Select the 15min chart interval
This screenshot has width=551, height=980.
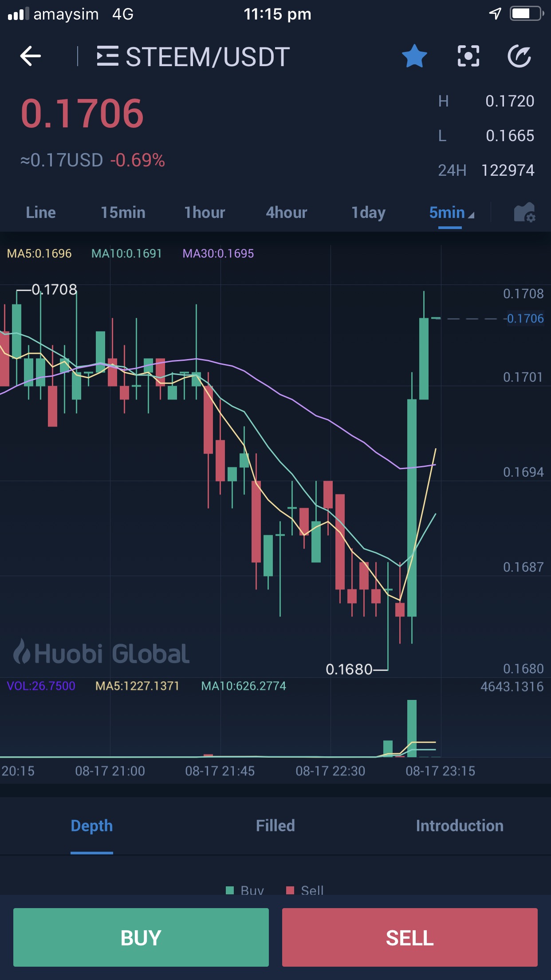click(x=123, y=213)
